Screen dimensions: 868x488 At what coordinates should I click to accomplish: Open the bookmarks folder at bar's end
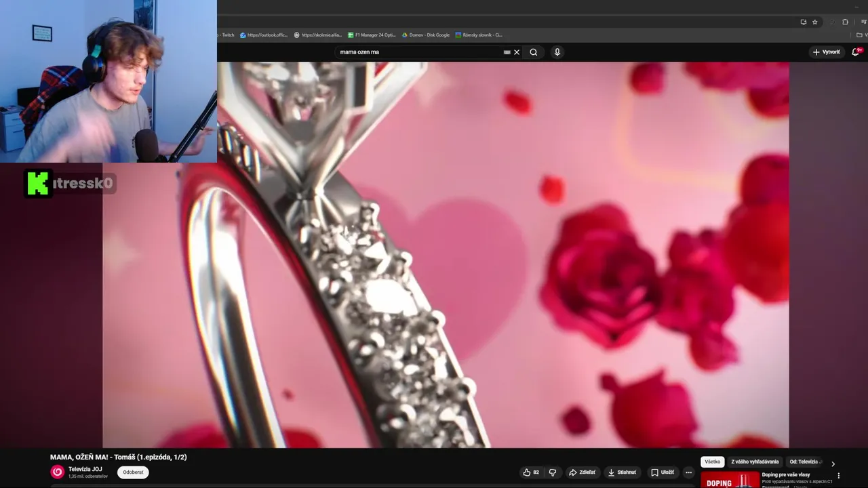[x=863, y=35]
